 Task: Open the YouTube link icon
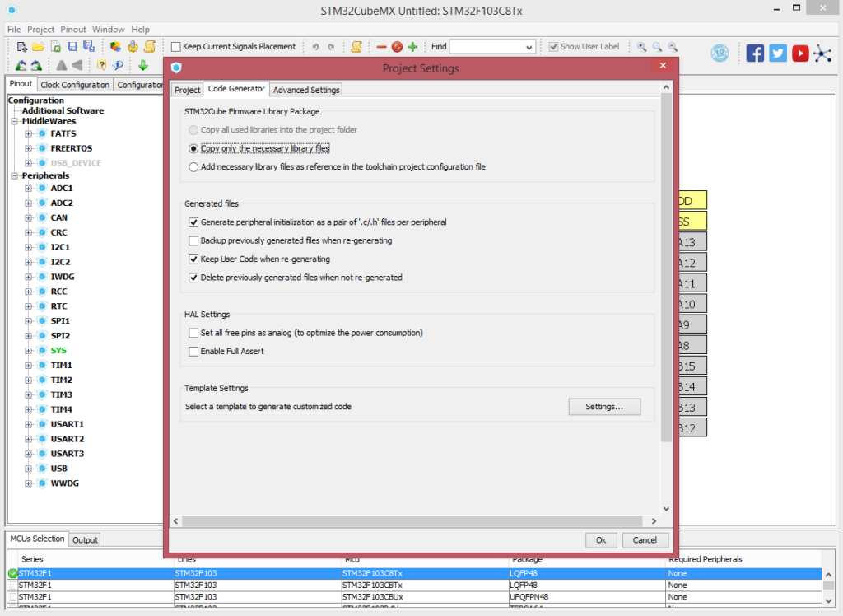(800, 54)
